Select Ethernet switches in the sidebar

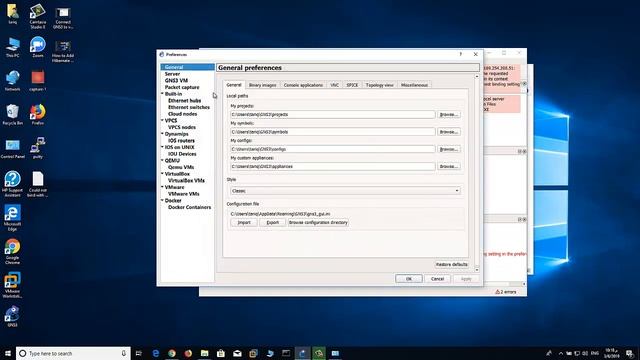[x=189, y=107]
